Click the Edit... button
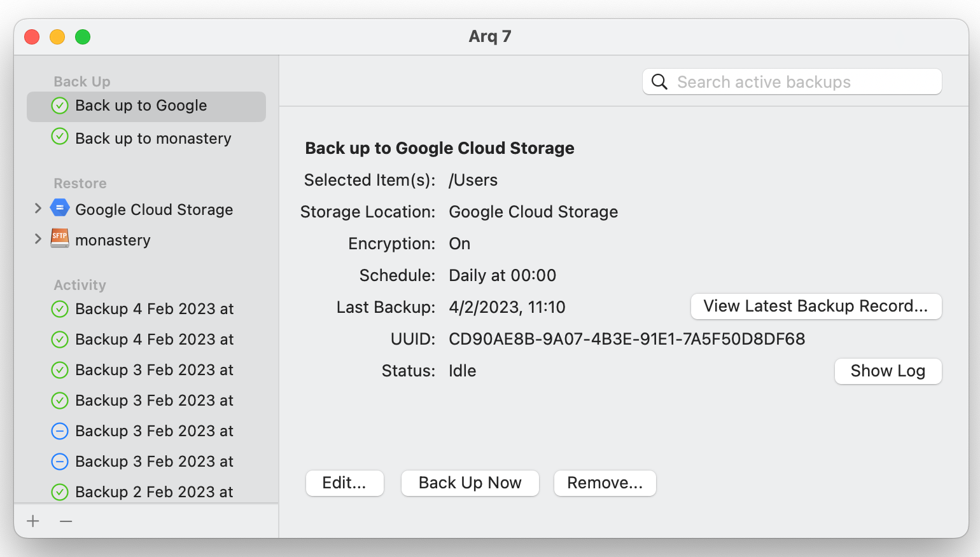Image resolution: width=980 pixels, height=557 pixels. pyautogui.click(x=344, y=483)
